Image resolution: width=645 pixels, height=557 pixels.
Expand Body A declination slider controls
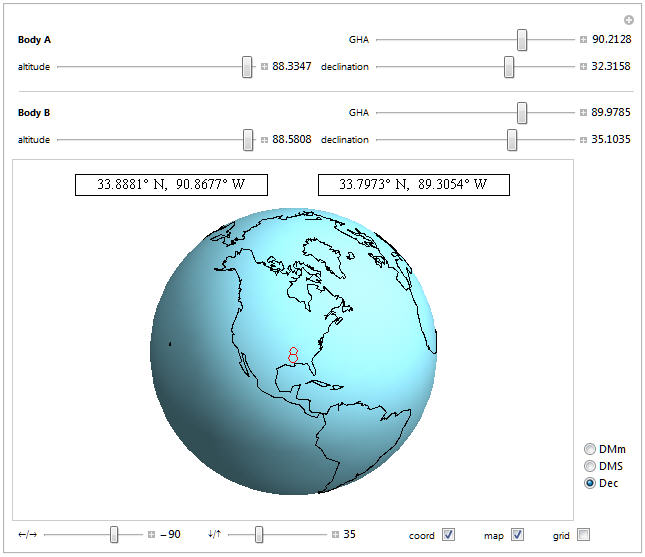(583, 67)
